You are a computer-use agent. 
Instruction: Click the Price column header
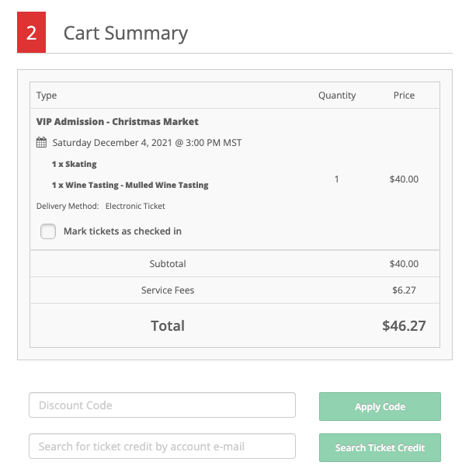(404, 96)
